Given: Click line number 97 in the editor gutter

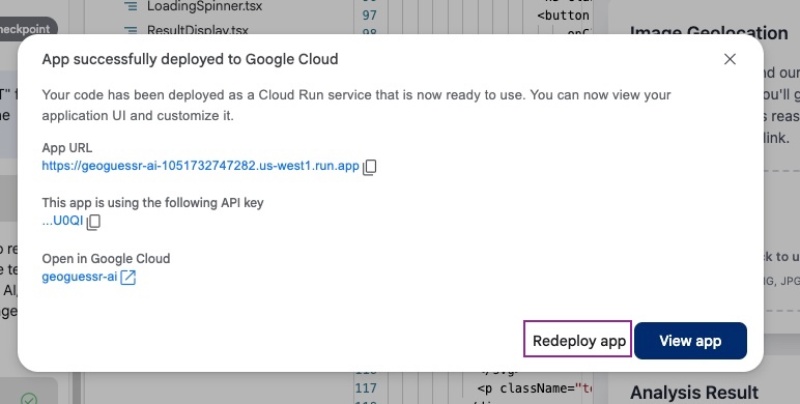Looking at the screenshot, I should tap(368, 15).
